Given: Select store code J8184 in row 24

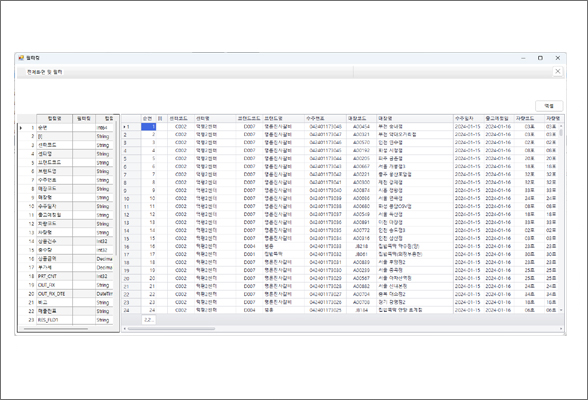Looking at the screenshot, I should 361,310.
